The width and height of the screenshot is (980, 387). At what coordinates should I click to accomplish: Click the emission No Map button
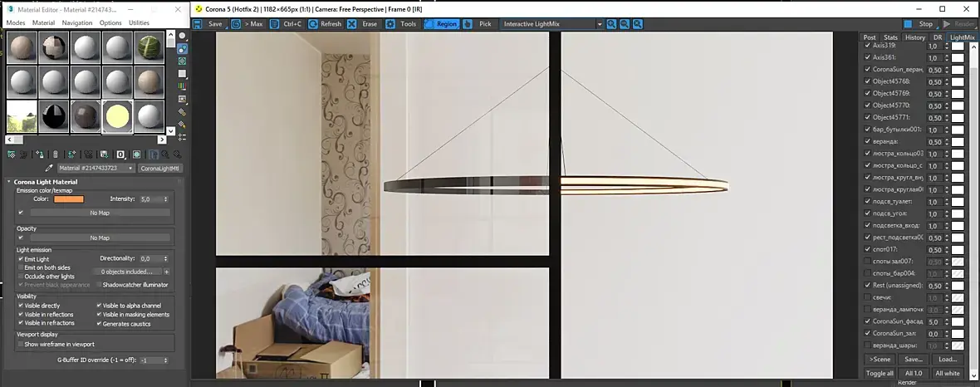point(100,213)
